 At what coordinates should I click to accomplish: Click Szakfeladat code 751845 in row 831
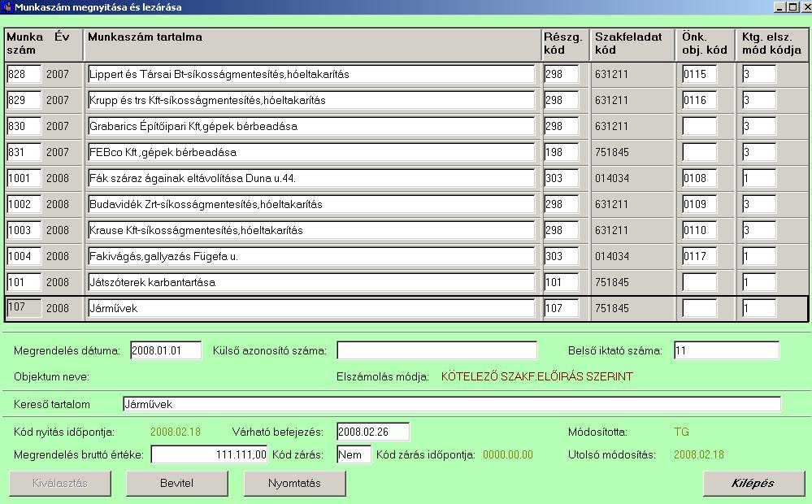point(611,152)
